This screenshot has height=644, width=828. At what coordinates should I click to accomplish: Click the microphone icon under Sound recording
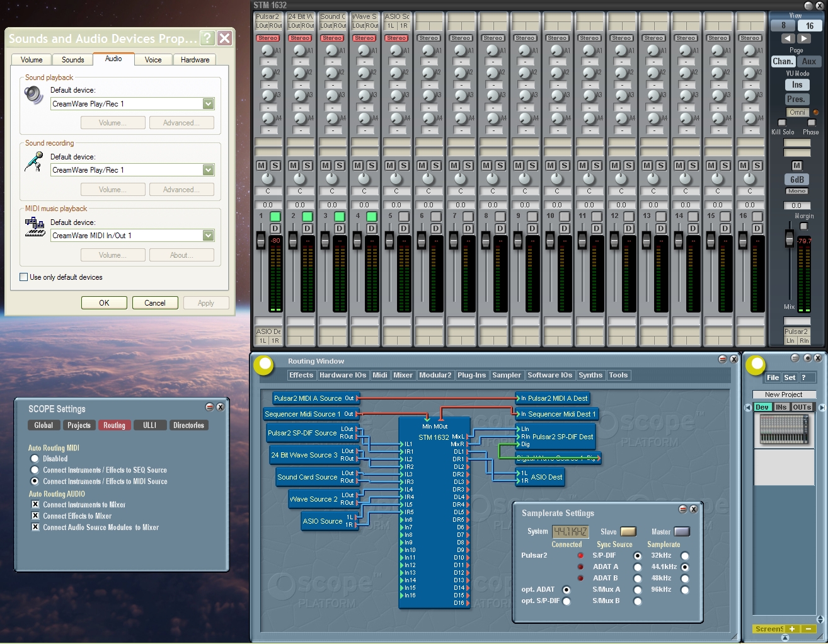tap(33, 162)
